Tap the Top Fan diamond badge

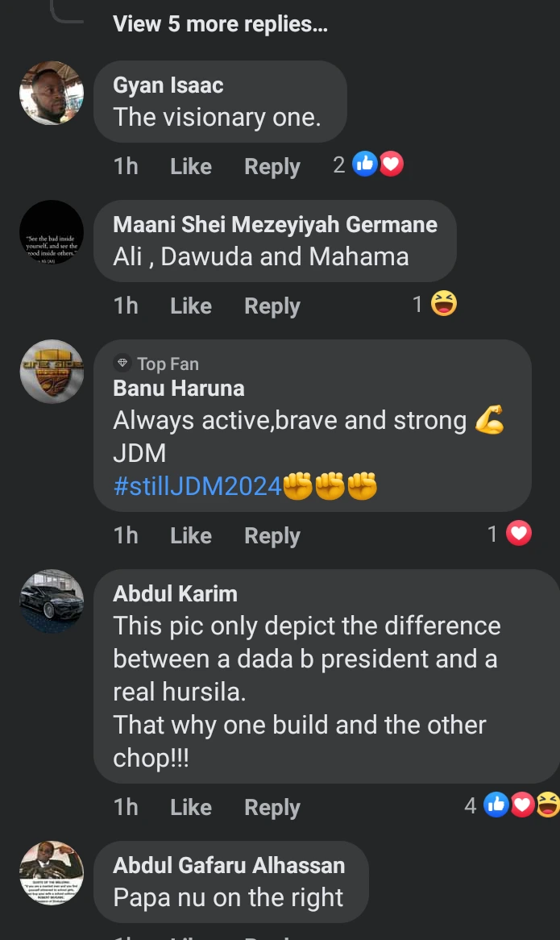[x=122, y=364]
